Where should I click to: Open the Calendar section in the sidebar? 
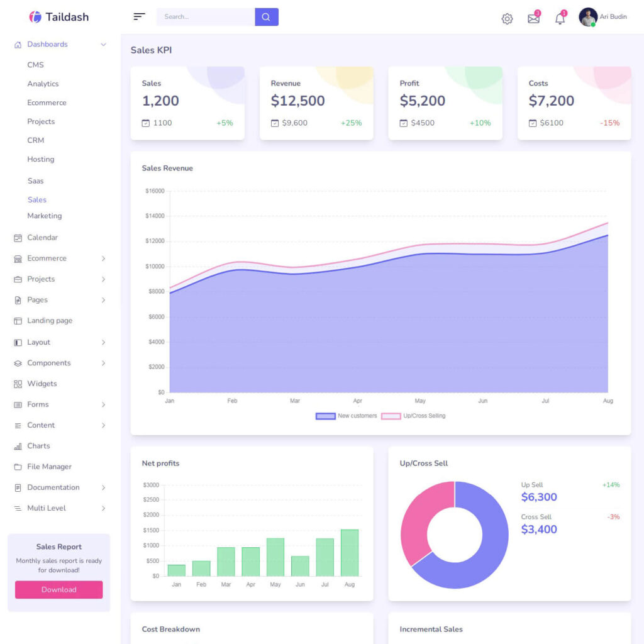tap(44, 237)
